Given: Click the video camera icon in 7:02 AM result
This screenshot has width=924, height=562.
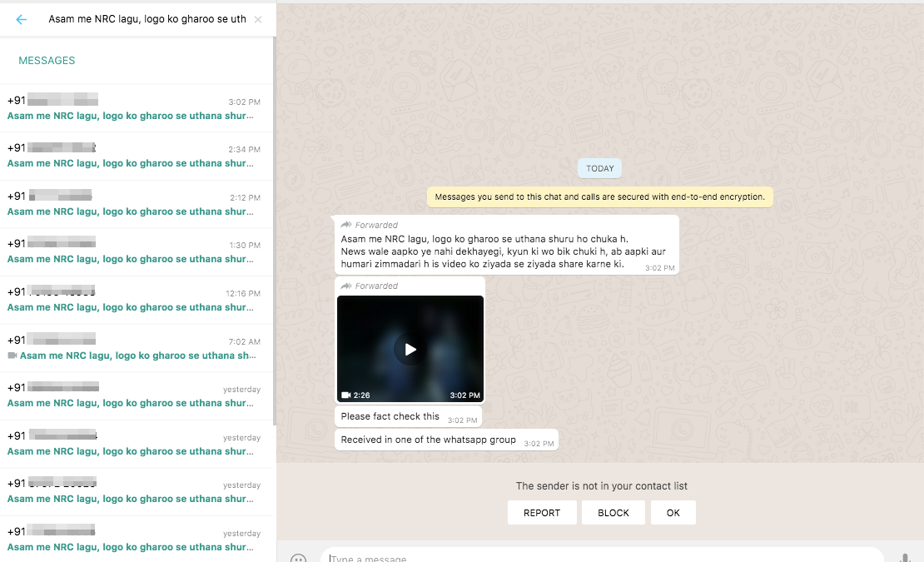Looking at the screenshot, I should [12, 356].
